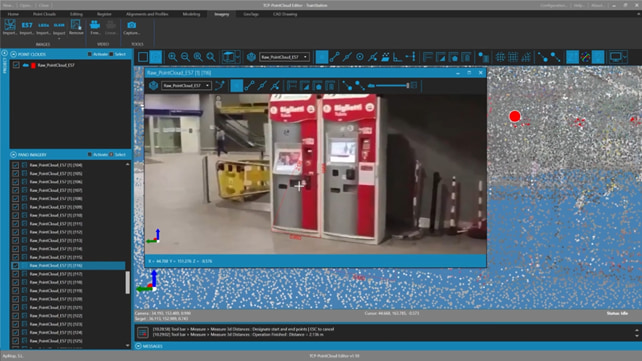Expand the Messages panel
Screen dimensions: 642x361
pyautogui.click(x=138, y=346)
